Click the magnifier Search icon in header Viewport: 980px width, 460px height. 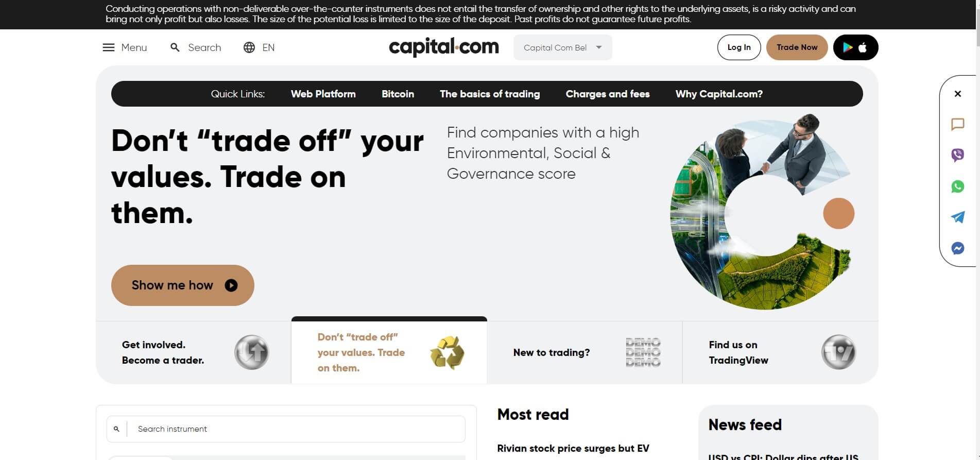(x=175, y=47)
